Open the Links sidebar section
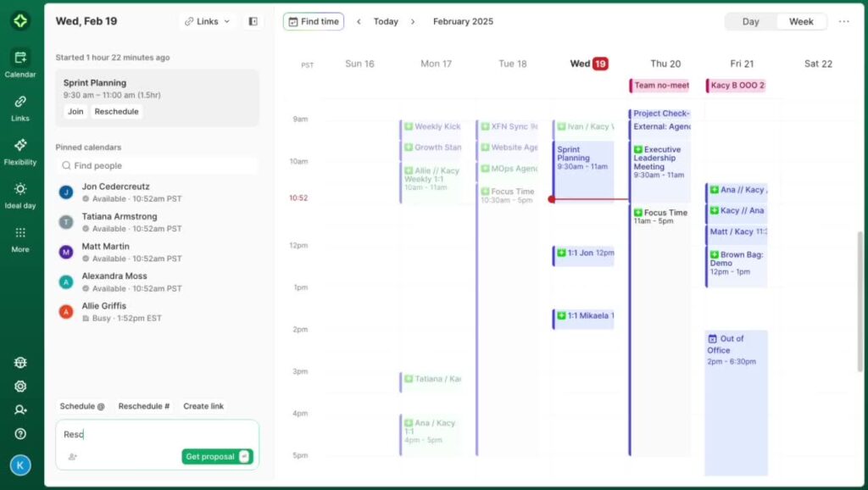Image resolution: width=868 pixels, height=490 pixels. click(x=20, y=108)
